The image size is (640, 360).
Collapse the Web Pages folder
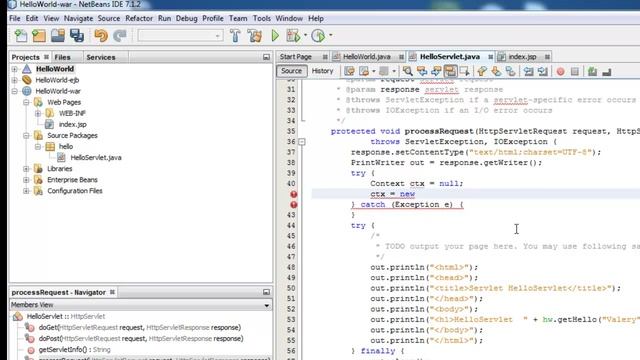pos(26,102)
